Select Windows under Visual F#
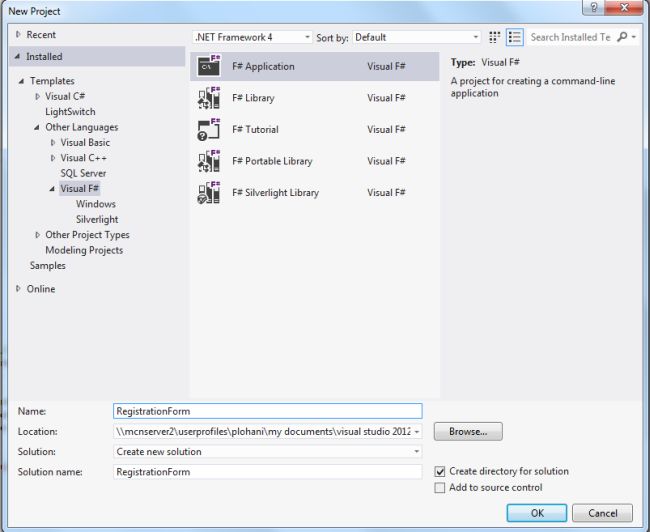This screenshot has height=532, width=650. click(96, 204)
